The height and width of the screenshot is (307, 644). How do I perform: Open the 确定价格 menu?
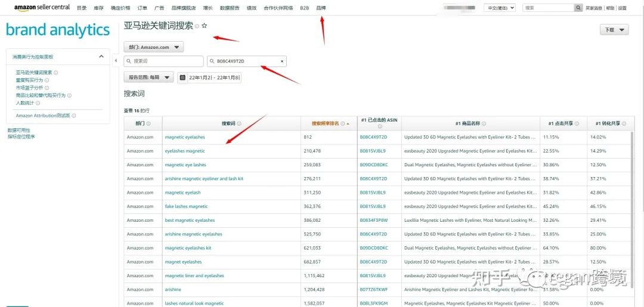point(120,8)
